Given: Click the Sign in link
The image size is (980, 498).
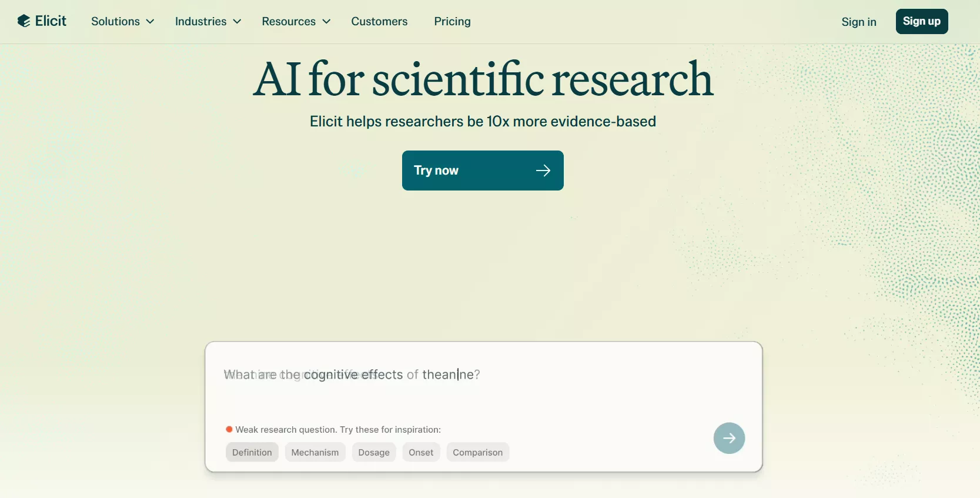Looking at the screenshot, I should [x=858, y=22].
